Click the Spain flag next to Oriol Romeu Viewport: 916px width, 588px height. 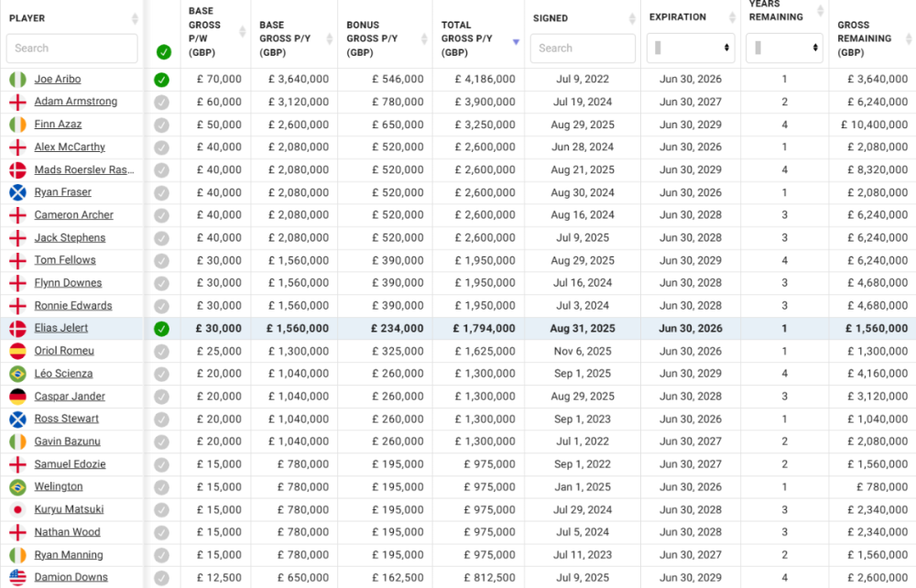tap(17, 351)
